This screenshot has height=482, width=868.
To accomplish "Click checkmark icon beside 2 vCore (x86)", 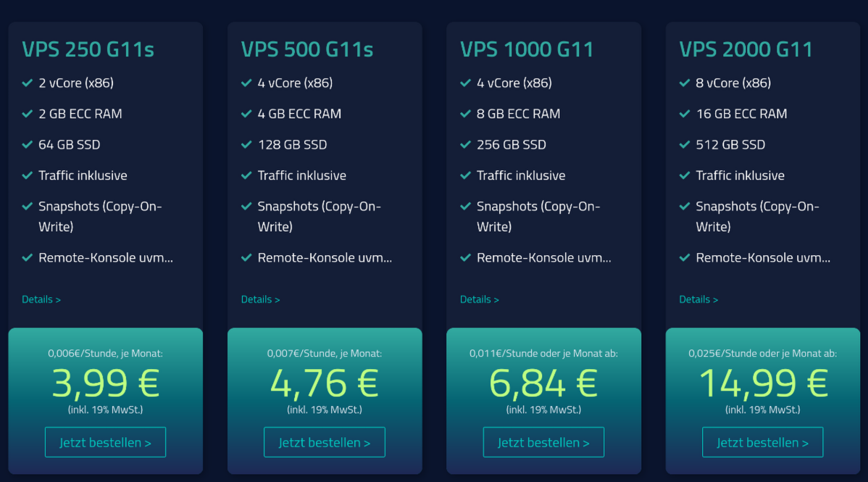I will tap(28, 83).
